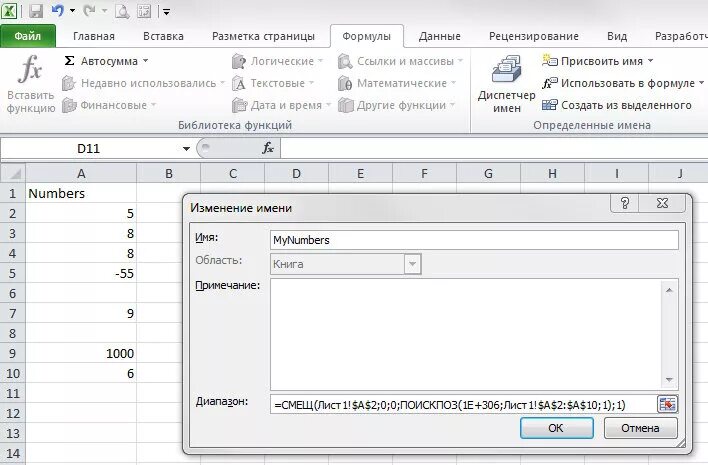This screenshot has width=708, height=465.
Task: Select column A header
Action: coord(81,173)
